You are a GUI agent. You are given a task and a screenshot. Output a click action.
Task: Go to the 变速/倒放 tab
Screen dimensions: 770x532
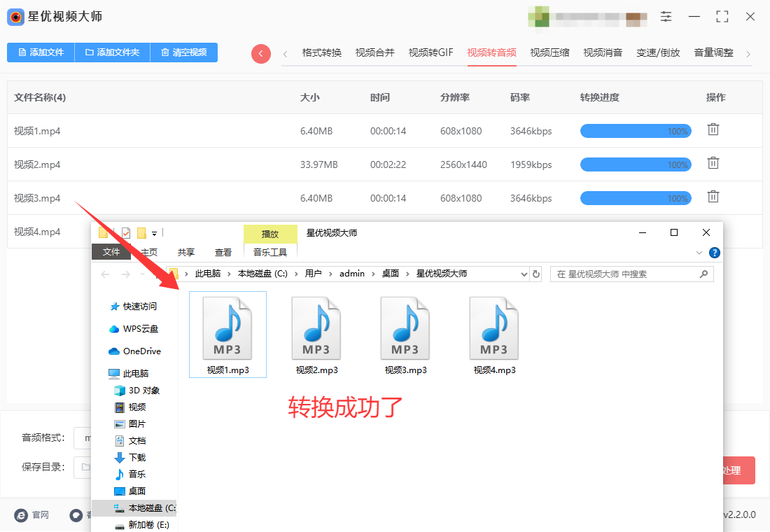pos(658,53)
